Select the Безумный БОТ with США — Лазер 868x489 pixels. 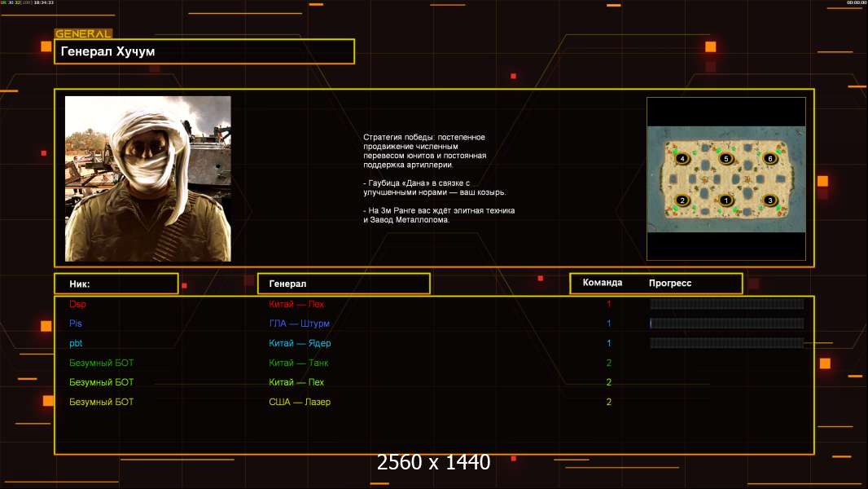[101, 402]
